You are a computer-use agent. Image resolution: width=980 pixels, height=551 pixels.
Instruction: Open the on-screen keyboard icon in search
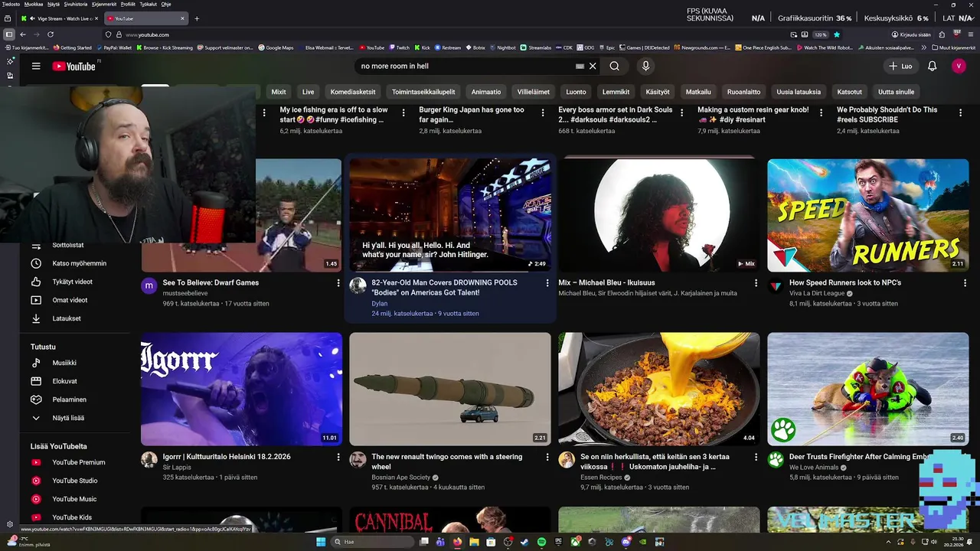[580, 66]
